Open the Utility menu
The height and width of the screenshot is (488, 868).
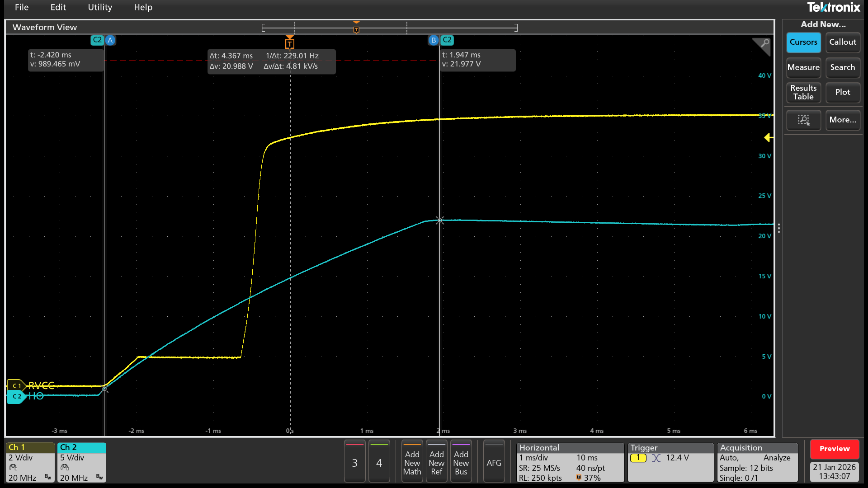(x=100, y=7)
